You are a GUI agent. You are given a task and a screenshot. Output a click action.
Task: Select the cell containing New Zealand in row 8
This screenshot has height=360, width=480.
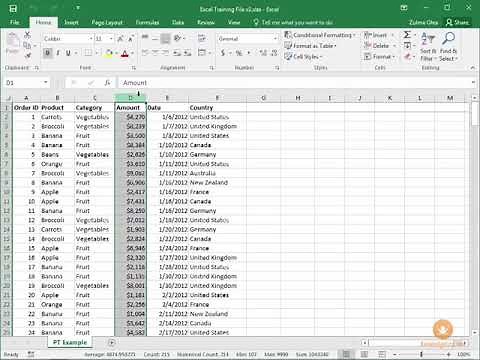coord(217,183)
